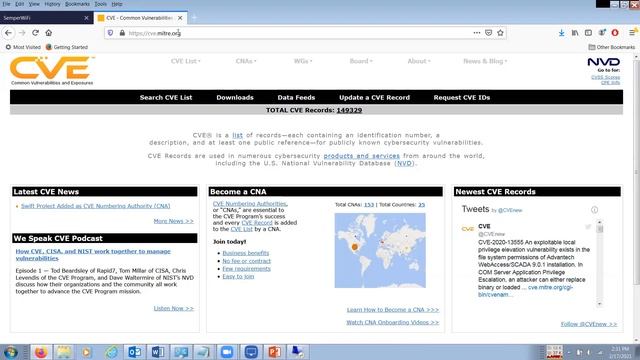The width and height of the screenshot is (640, 360).
Task: Expand the CVE List dropdown menu
Action: tap(185, 61)
